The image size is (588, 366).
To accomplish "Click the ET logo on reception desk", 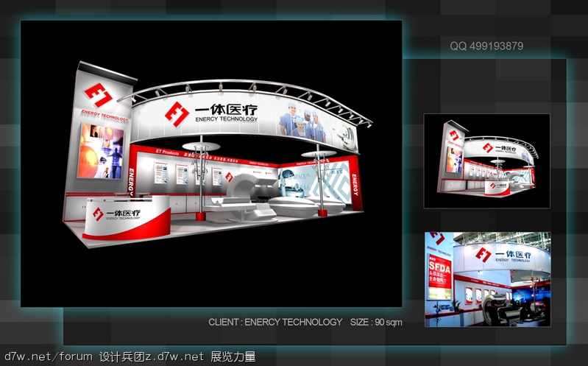I will (98, 214).
